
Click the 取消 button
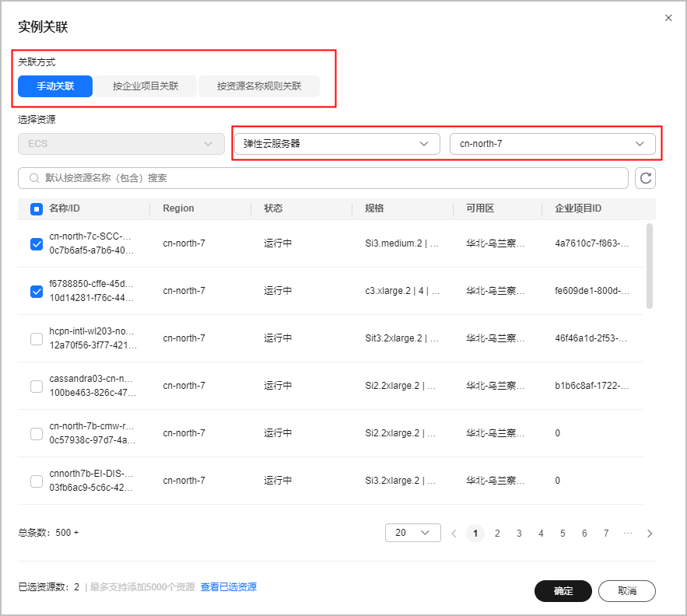point(627,591)
